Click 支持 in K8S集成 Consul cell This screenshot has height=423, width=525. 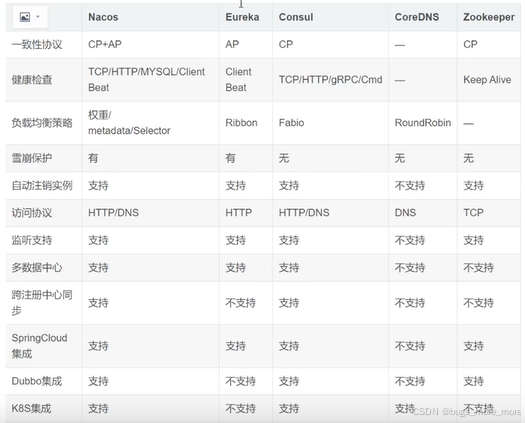(x=289, y=409)
